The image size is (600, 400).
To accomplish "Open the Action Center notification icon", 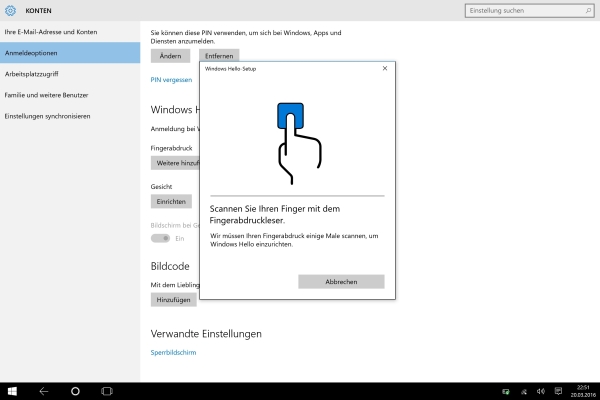I will pyautogui.click(x=558, y=391).
